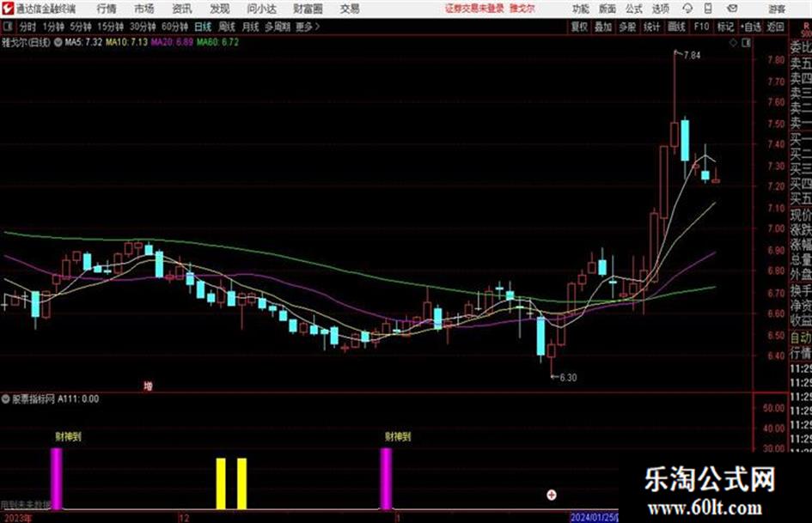Switch to the 30分钟 period tab
This screenshot has height=523, width=812.
143,27
